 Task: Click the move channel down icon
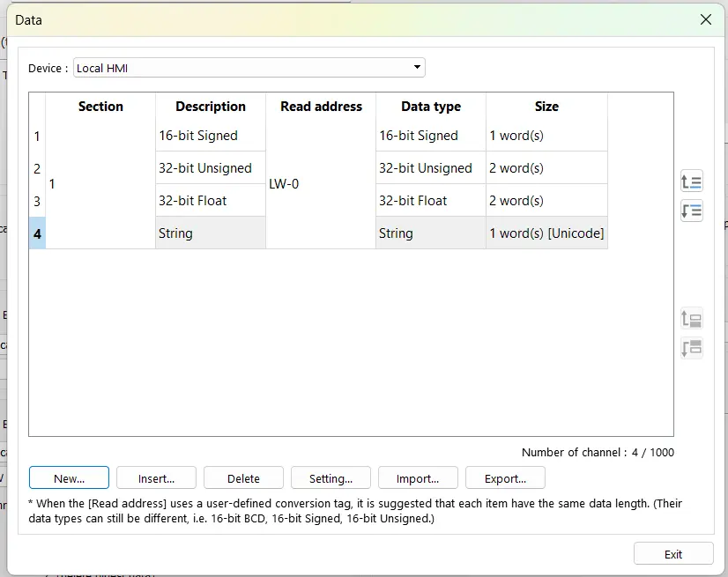691,211
